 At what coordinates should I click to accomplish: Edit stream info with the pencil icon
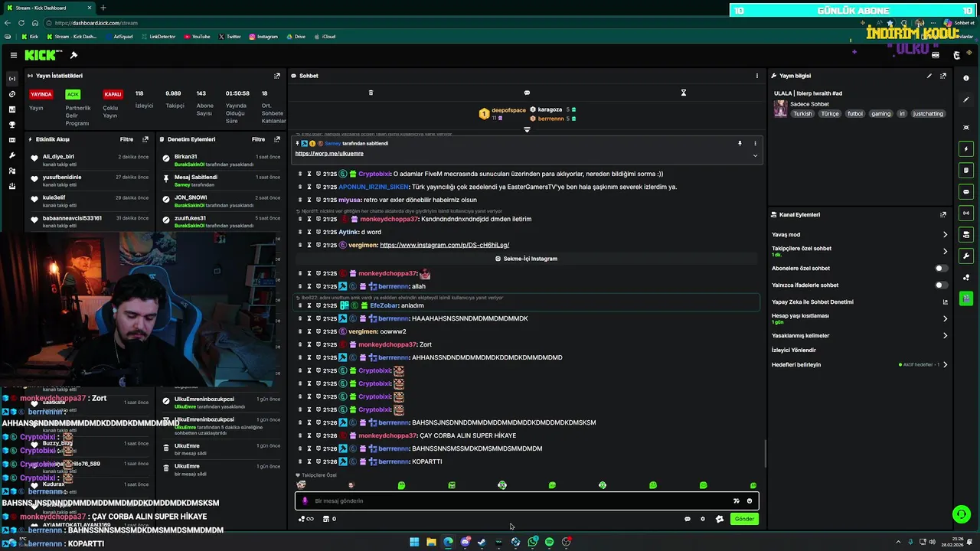click(929, 76)
